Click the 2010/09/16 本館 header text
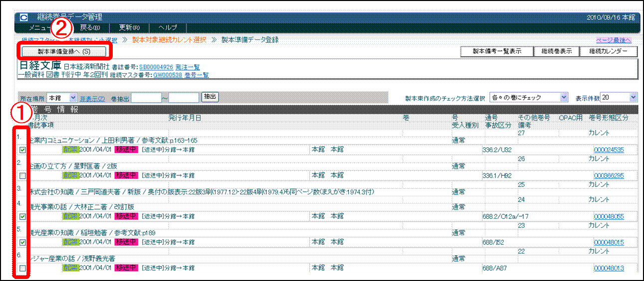644x281 pixels. [611, 17]
